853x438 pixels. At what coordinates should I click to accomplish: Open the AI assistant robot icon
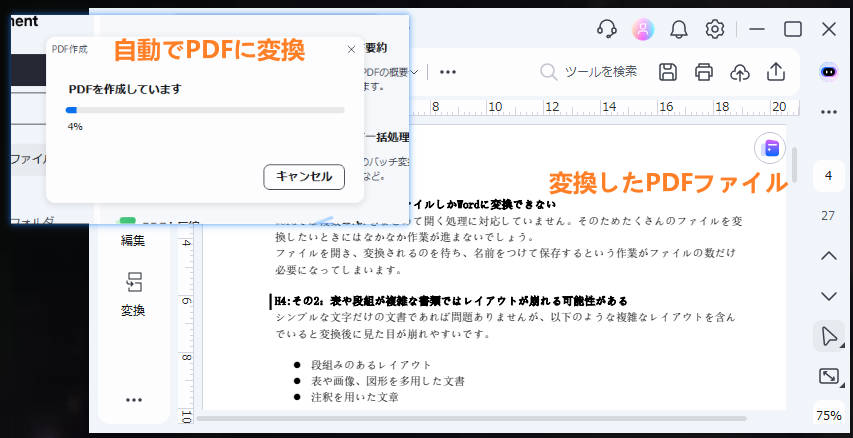pos(829,72)
